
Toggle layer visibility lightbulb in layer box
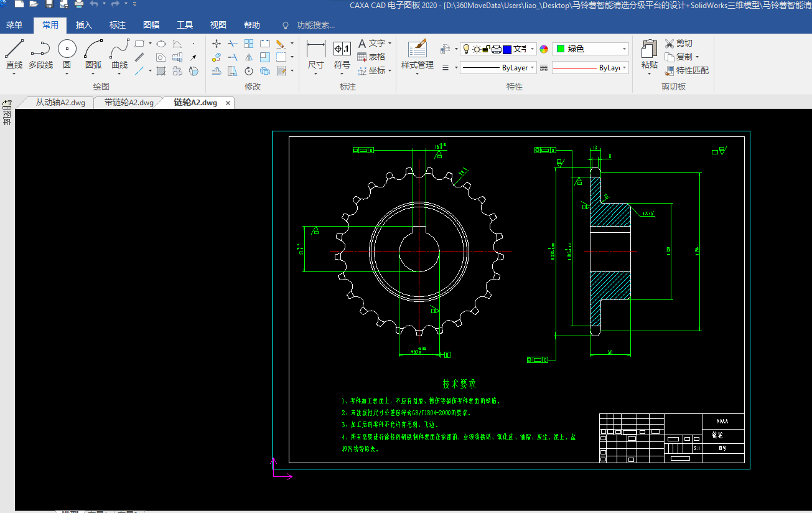(466, 49)
